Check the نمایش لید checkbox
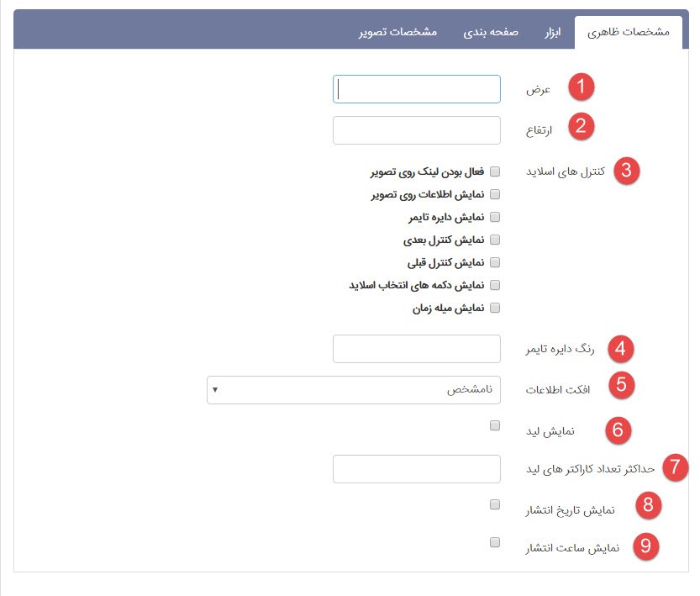 pyautogui.click(x=495, y=425)
